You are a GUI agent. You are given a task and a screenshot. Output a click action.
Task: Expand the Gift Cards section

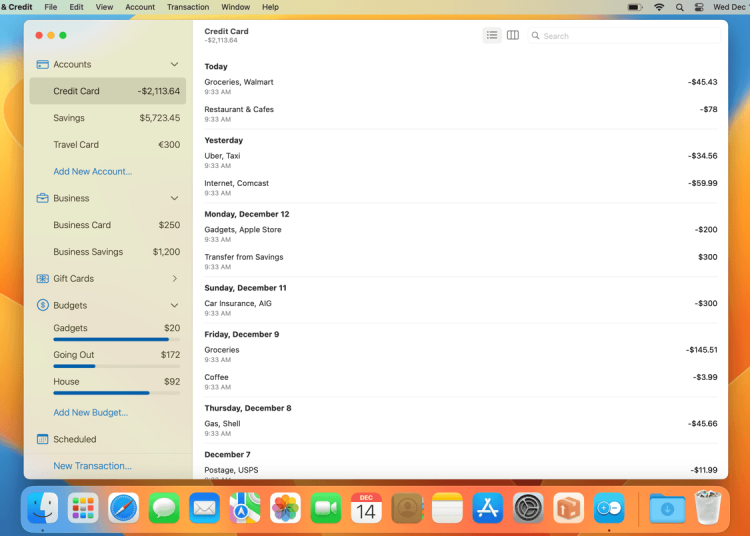174,279
